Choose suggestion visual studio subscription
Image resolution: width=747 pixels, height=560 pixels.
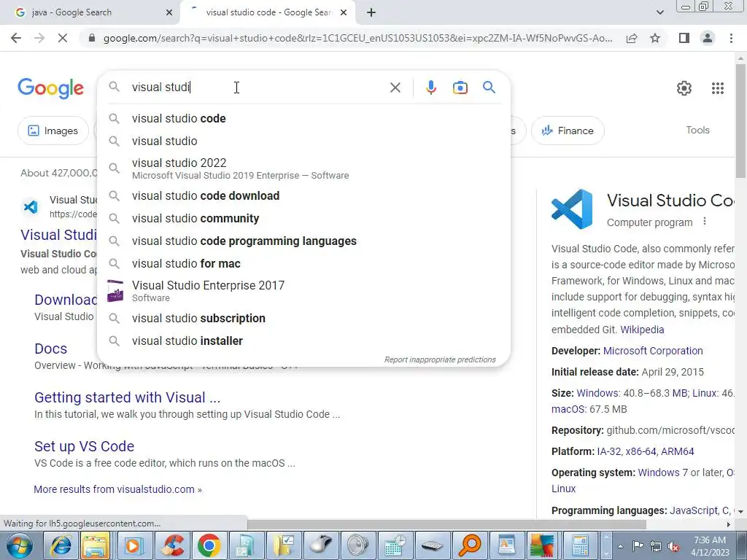tap(303, 318)
